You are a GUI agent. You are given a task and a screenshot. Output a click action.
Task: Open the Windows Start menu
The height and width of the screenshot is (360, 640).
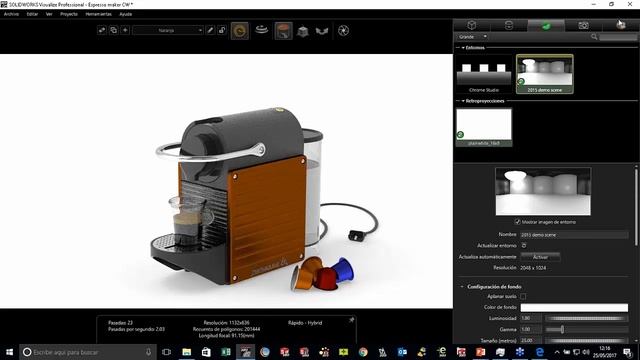coord(9,352)
